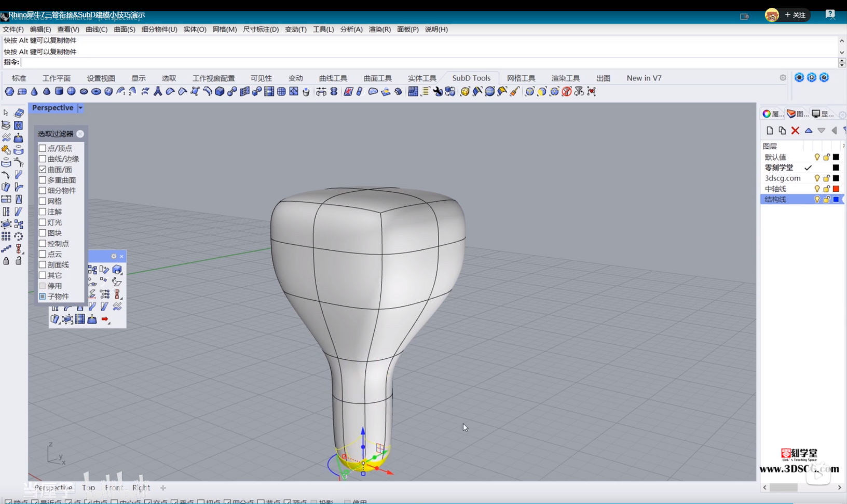
Task: Click the user avatar icon
Action: coord(772,15)
